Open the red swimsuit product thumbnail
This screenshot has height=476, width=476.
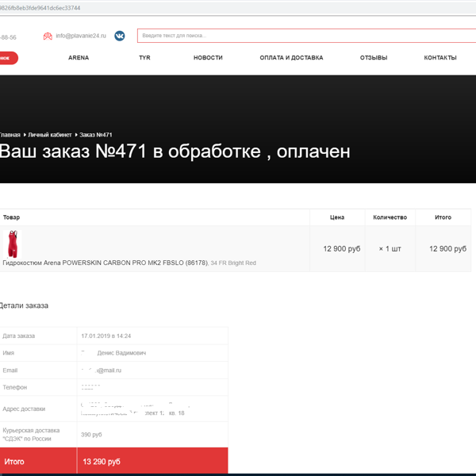click(x=13, y=244)
